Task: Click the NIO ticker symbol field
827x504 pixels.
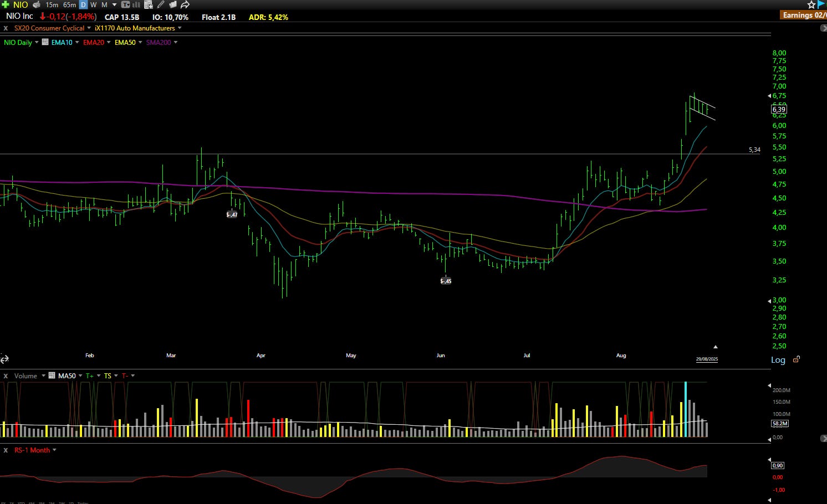Action: coord(21,4)
